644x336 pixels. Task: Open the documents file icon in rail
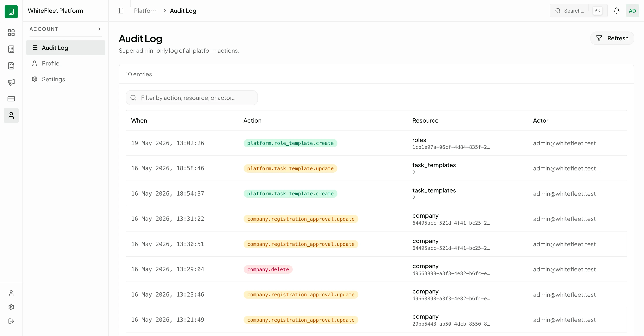tap(11, 65)
